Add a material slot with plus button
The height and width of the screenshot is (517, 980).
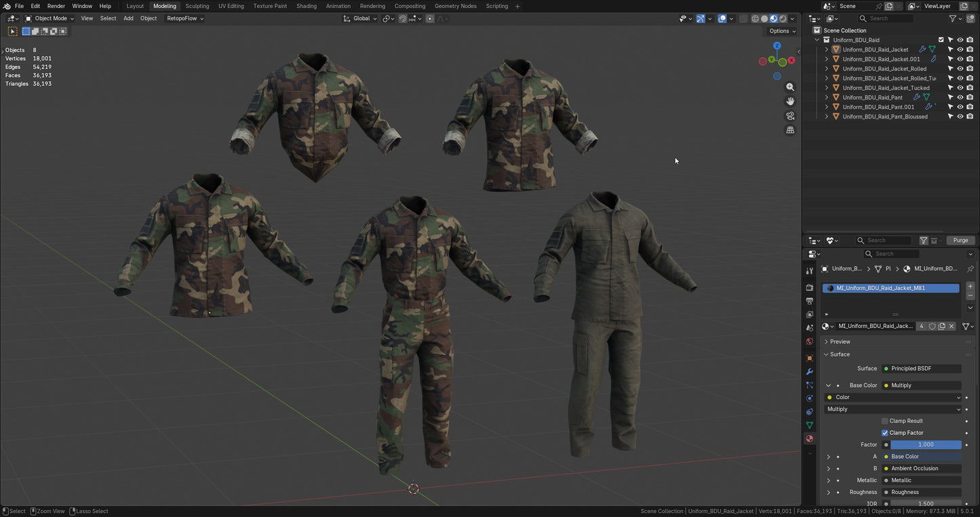(971, 287)
